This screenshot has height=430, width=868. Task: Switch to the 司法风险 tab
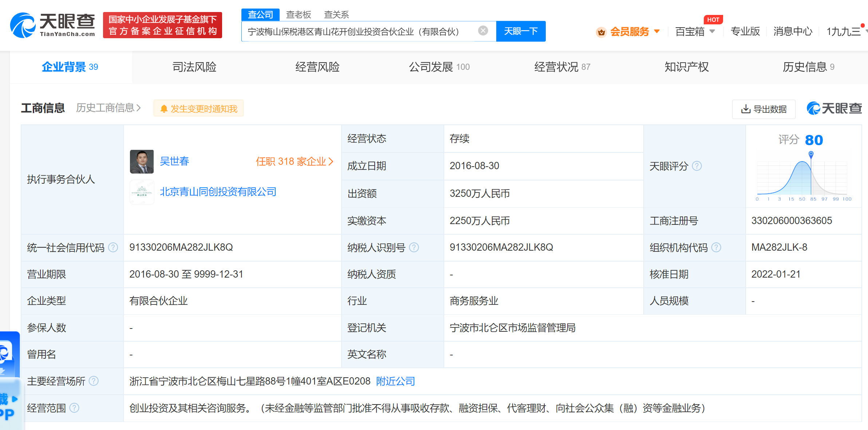click(194, 67)
